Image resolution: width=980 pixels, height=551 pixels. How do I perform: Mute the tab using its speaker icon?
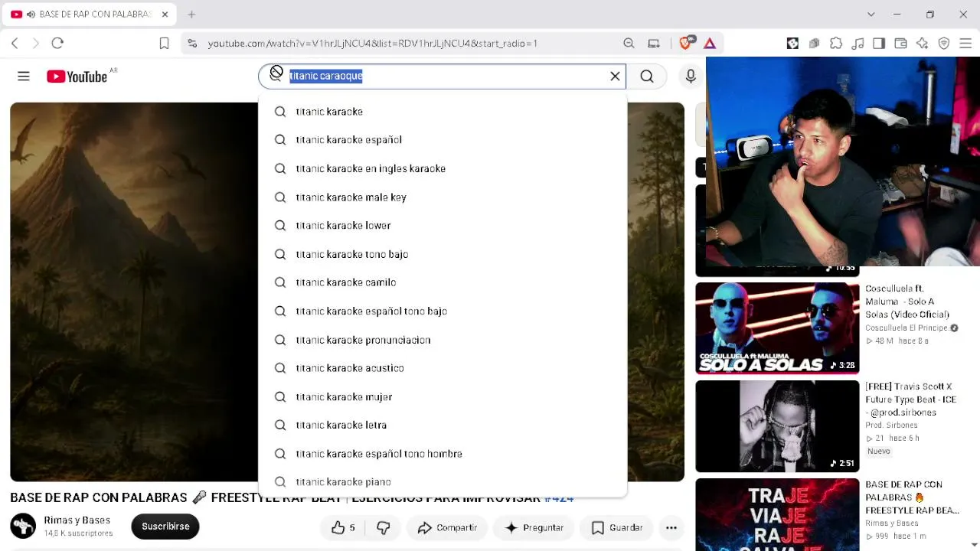point(31,15)
